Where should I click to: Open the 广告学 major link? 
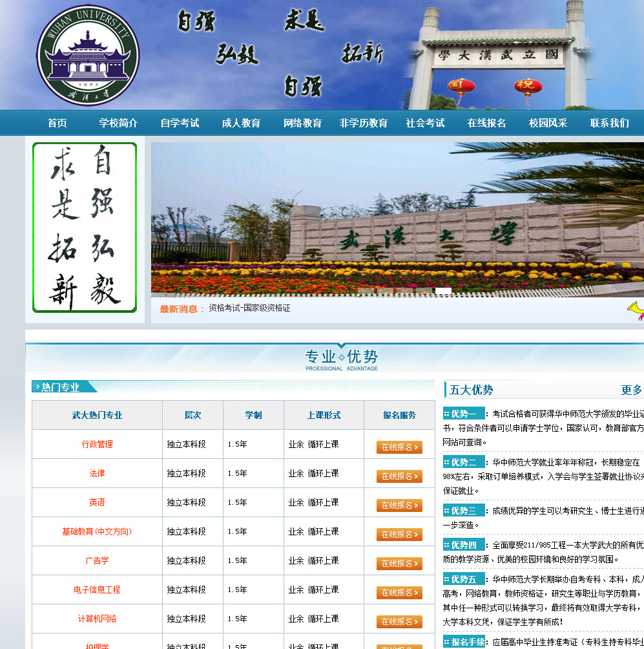[x=97, y=561]
